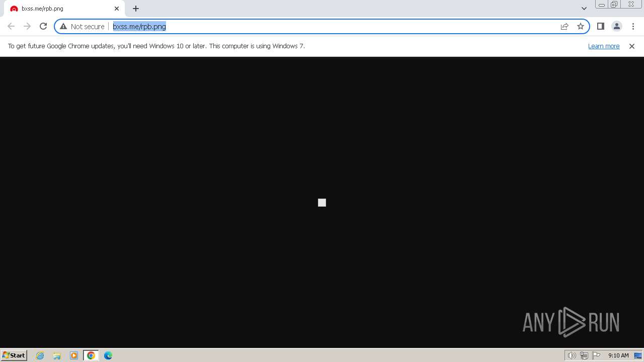Click the Show desktop tray button

click(638, 355)
